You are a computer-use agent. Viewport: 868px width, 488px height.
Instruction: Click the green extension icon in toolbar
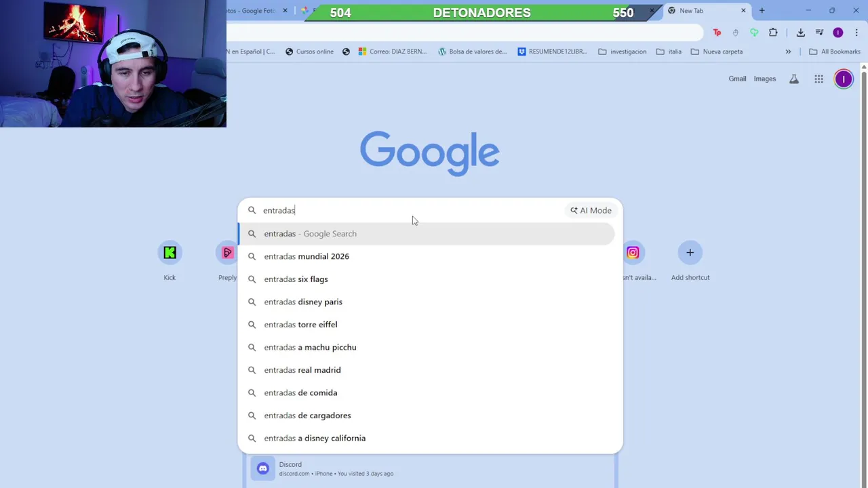point(754,33)
